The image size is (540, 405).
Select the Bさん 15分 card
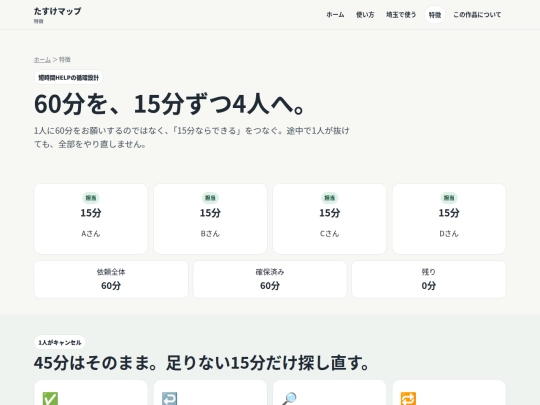point(210,219)
